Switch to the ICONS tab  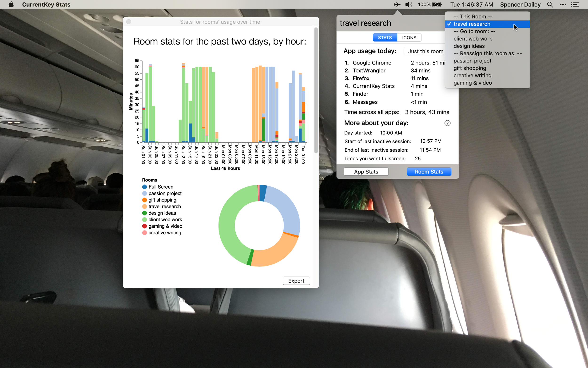pyautogui.click(x=409, y=38)
